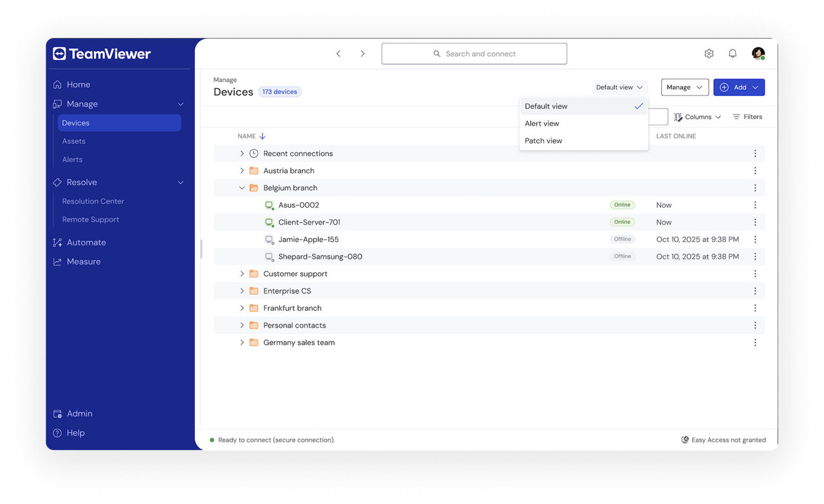Open more options for Austria branch
Screen dimensions: 824x504
pyautogui.click(x=755, y=171)
